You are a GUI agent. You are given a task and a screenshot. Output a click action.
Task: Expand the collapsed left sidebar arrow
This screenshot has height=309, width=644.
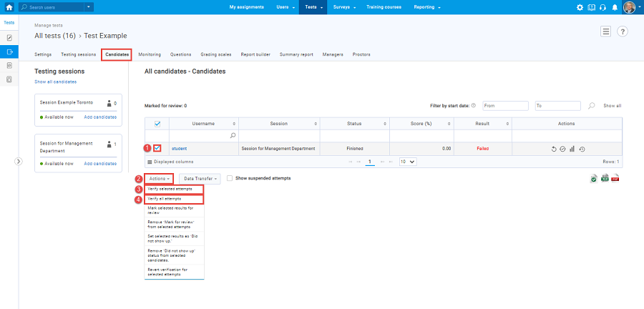[x=19, y=162]
